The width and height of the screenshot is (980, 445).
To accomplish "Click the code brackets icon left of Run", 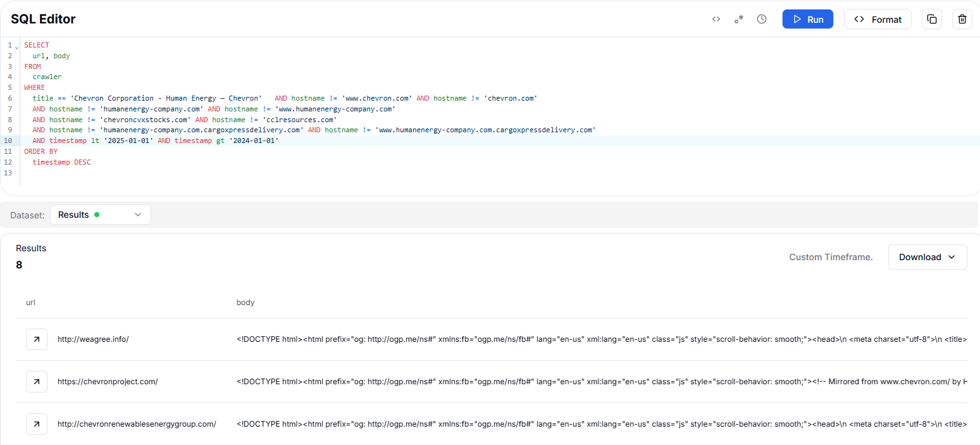I will point(716,19).
